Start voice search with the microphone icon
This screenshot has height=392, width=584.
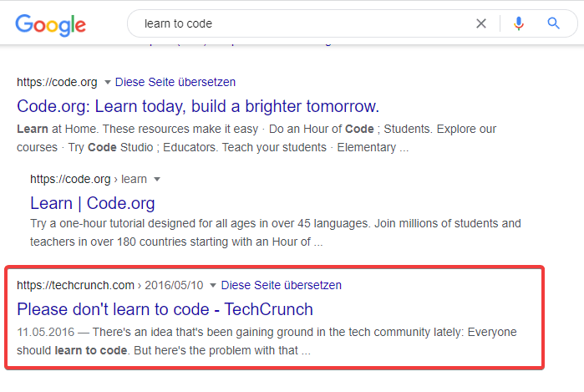point(519,23)
